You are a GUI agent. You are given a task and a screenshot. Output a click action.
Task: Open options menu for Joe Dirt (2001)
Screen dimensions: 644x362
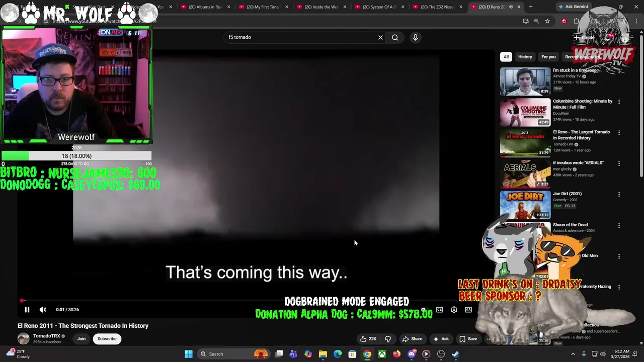coord(619,194)
